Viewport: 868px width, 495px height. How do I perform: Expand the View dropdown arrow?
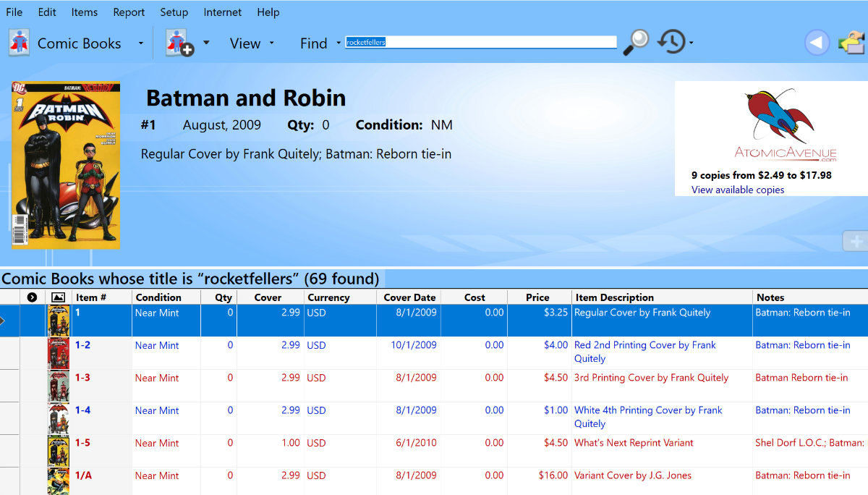click(272, 43)
